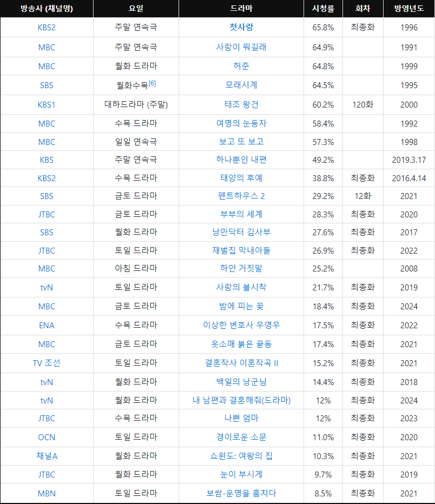Open the 모래시계 drama link
This screenshot has height=504, width=435.
click(x=241, y=85)
